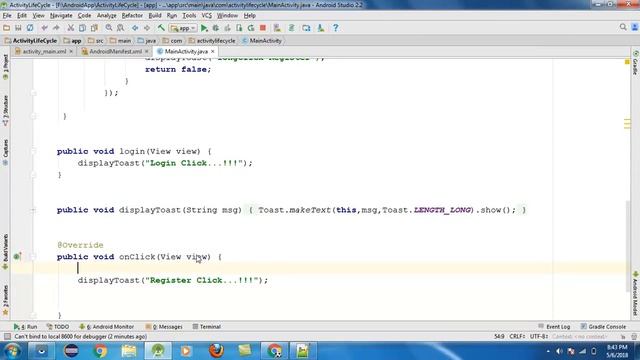The image size is (640, 360).
Task: Open the Build menu
Action: pyautogui.click(x=155, y=16)
